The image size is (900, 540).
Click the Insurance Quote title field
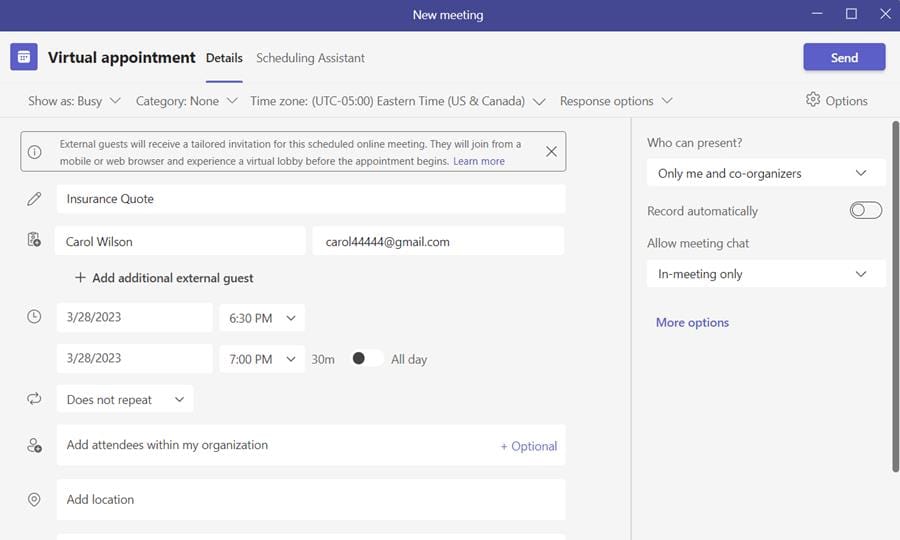click(311, 199)
